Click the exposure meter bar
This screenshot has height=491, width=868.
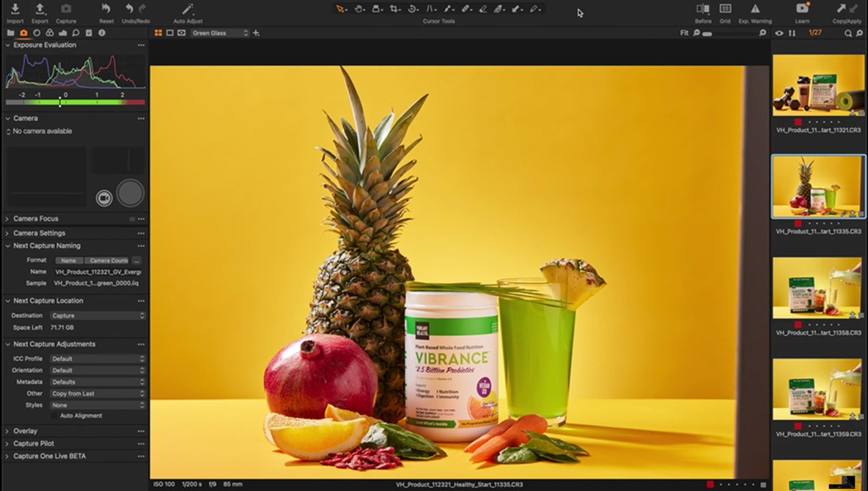click(76, 103)
